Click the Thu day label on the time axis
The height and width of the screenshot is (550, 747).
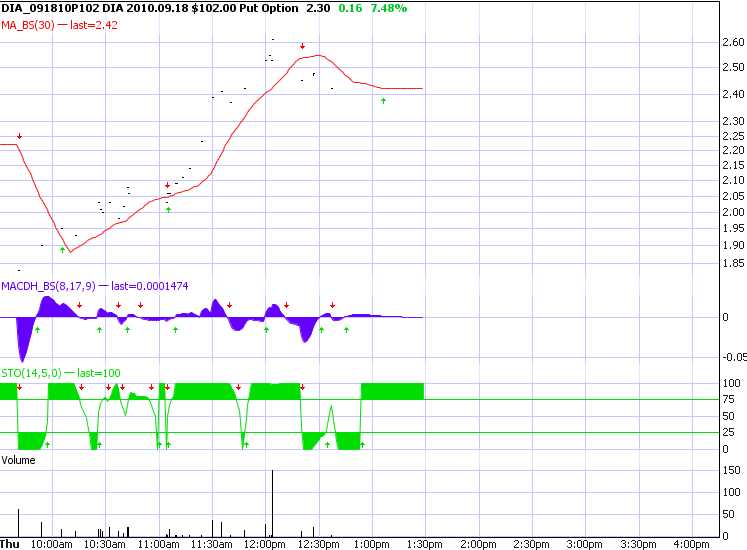[11, 544]
